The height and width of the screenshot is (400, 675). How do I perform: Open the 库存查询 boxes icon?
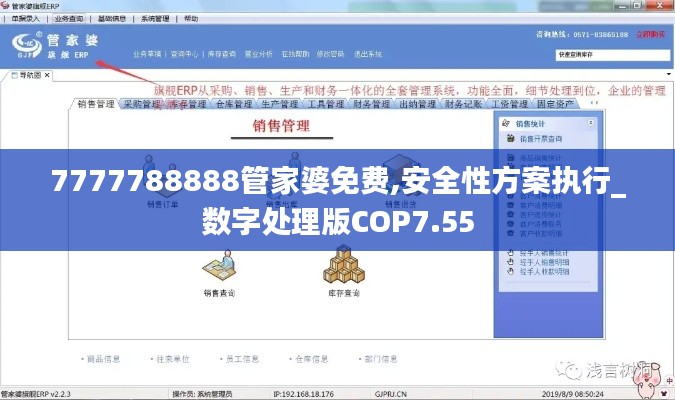344,265
